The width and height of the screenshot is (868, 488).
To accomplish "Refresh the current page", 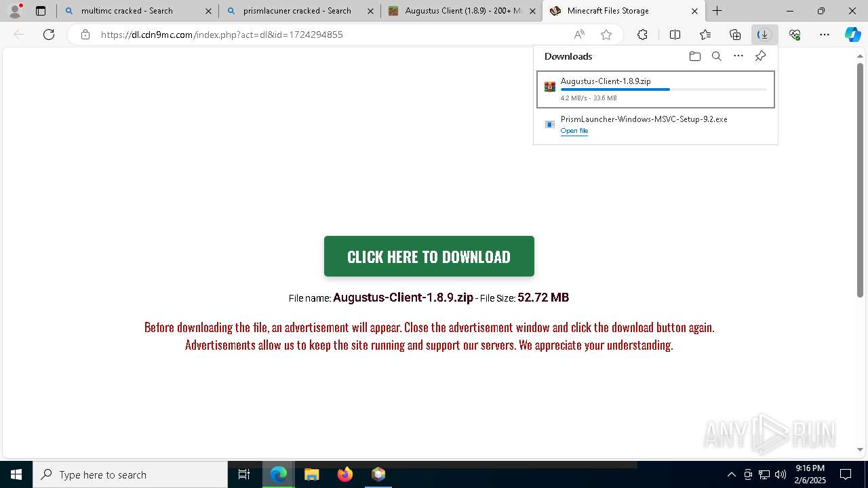I will (x=49, y=35).
